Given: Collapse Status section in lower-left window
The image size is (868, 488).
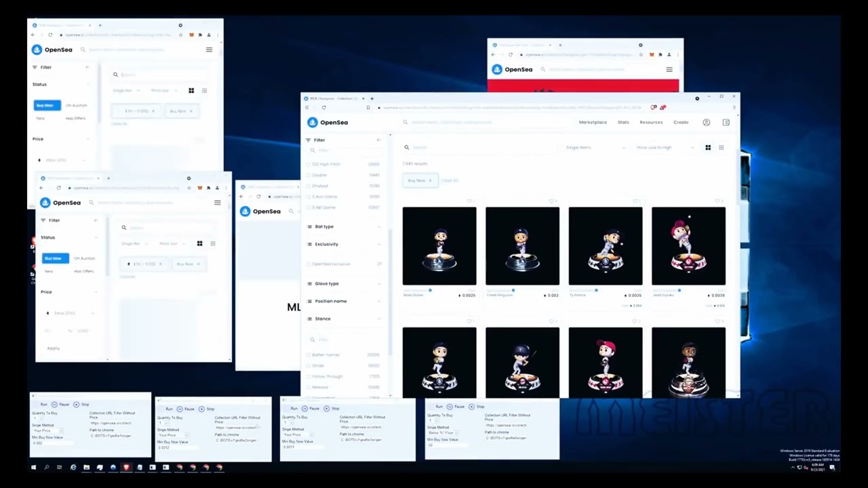Looking at the screenshot, I should click(x=95, y=238).
